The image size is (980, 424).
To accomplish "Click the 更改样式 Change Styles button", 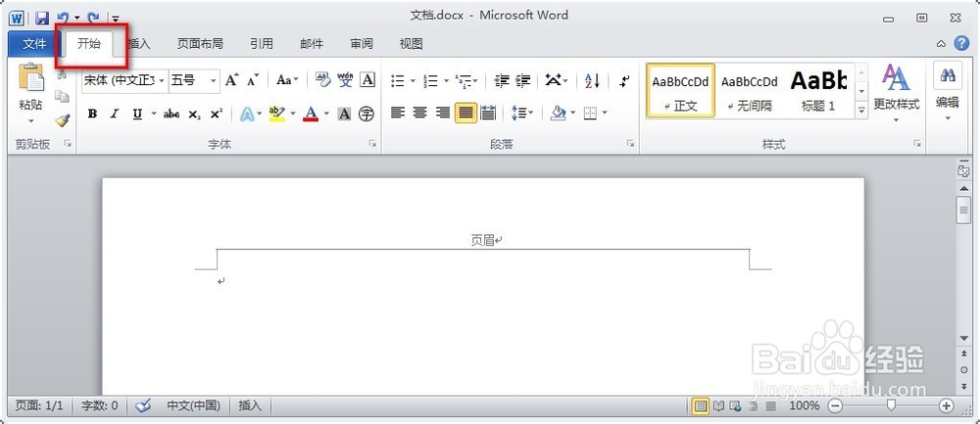I will pyautogui.click(x=897, y=92).
